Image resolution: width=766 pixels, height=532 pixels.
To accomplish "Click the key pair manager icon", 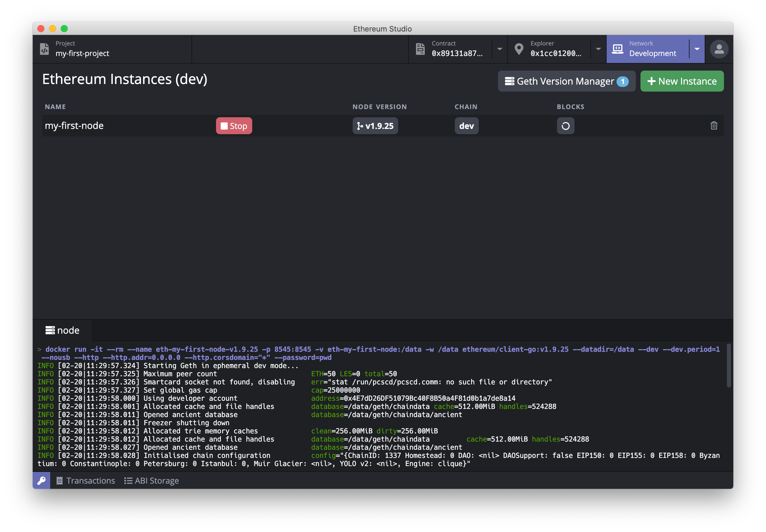I will click(x=41, y=480).
